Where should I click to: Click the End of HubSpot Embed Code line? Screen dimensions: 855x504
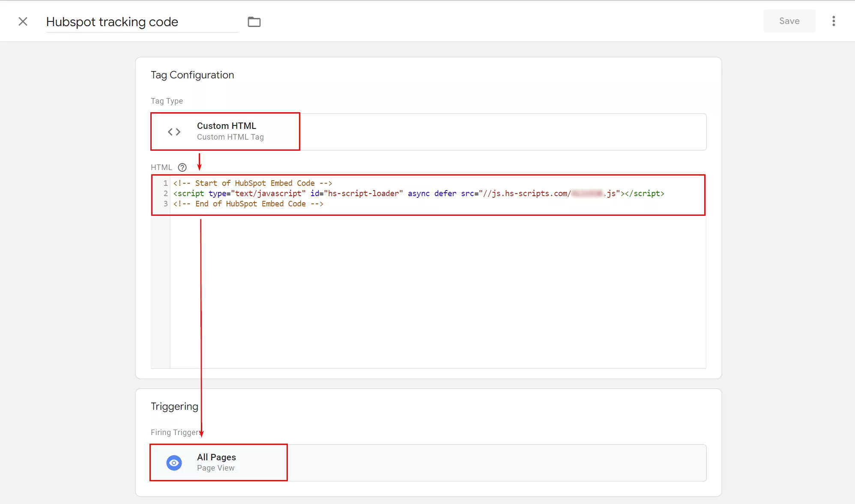(248, 204)
